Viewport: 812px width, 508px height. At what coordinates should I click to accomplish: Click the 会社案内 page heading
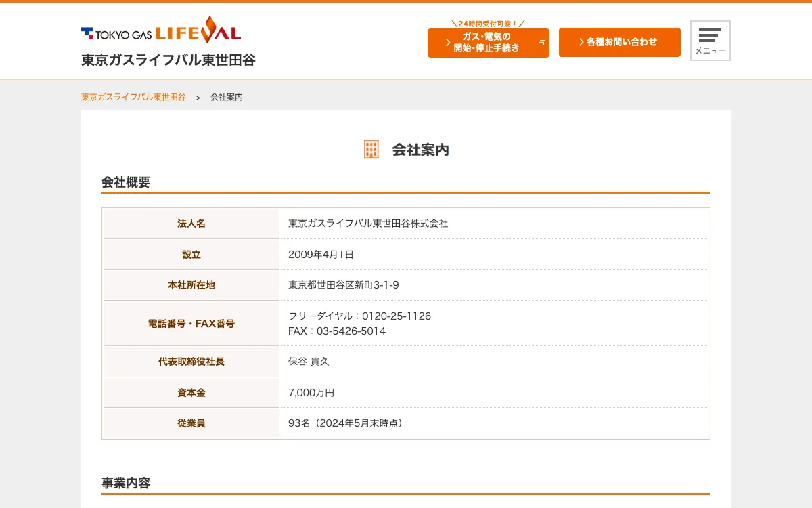421,150
